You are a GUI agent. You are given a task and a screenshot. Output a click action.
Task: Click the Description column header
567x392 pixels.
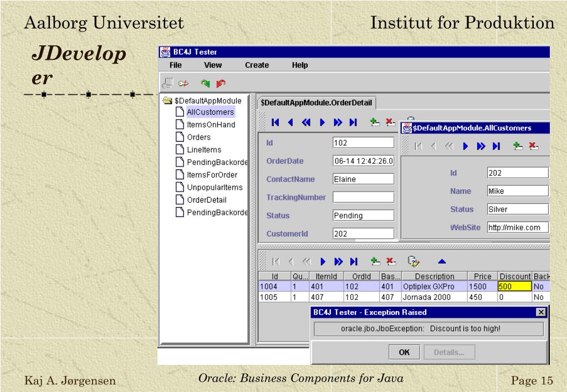click(x=435, y=276)
